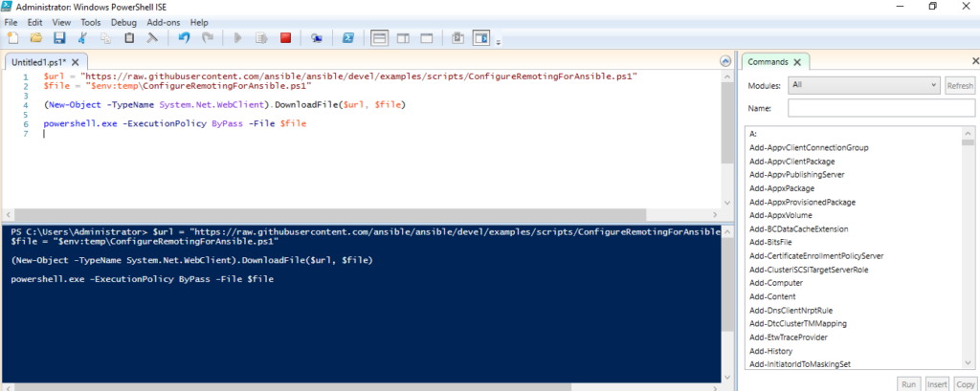Select Add-CertificateEnrollmentPolicyServer command
980x391 pixels.
coord(816,255)
